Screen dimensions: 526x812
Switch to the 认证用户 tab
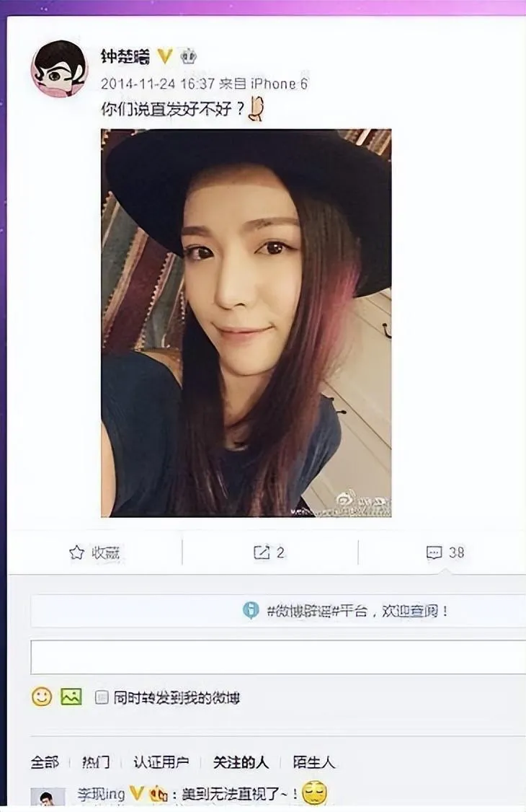[x=161, y=762]
